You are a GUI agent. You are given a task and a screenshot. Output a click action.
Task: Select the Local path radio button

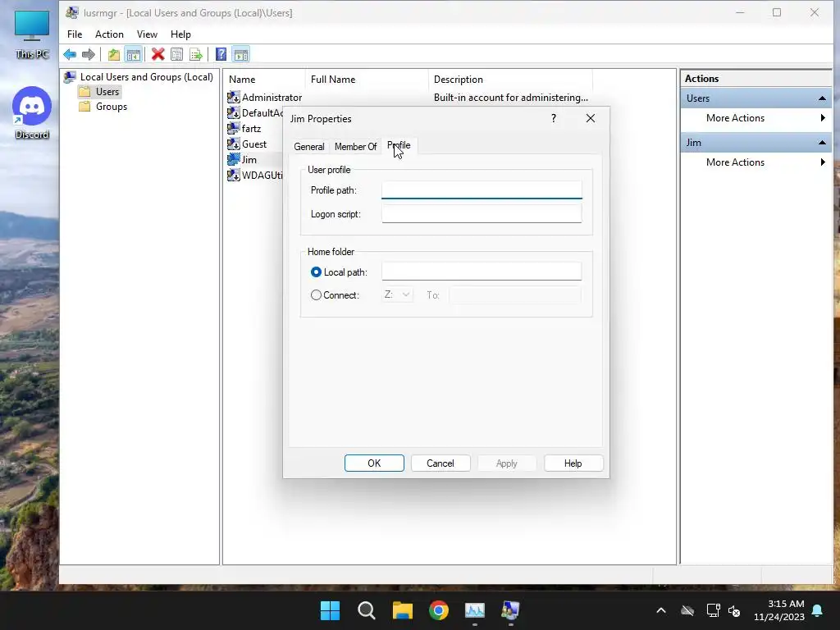tap(316, 272)
